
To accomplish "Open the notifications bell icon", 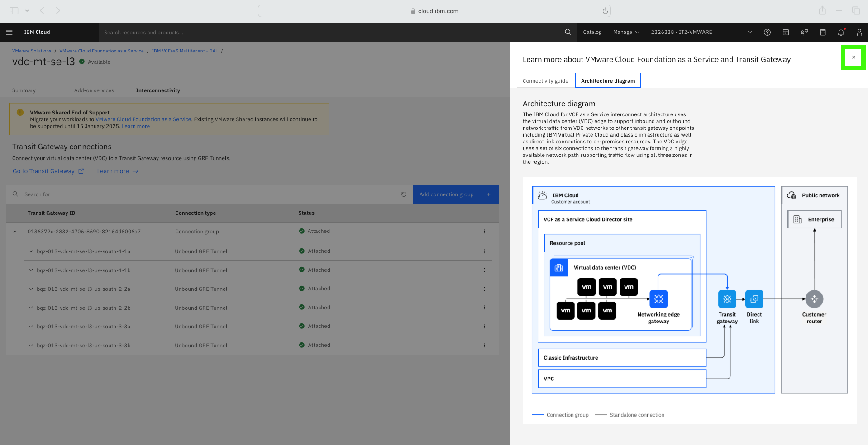I will pyautogui.click(x=841, y=32).
